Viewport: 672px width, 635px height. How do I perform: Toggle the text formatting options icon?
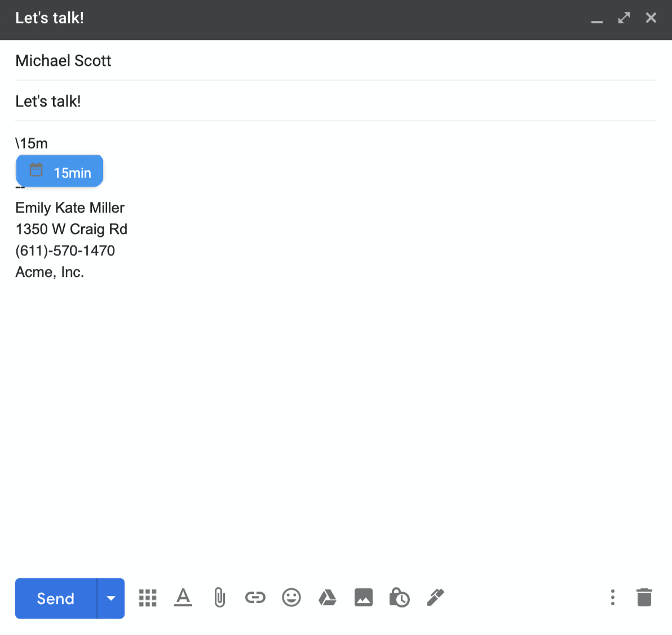[183, 597]
